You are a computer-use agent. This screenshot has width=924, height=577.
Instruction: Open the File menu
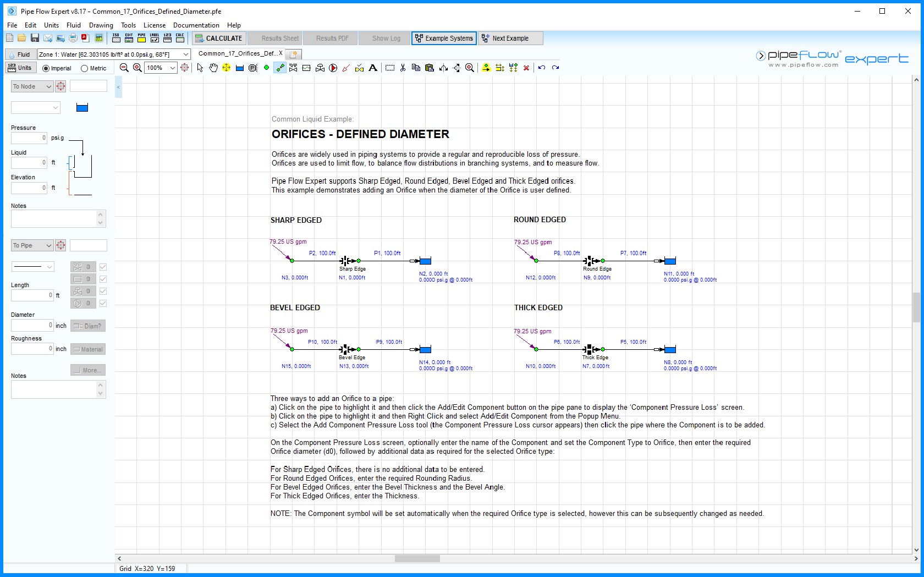(x=12, y=25)
